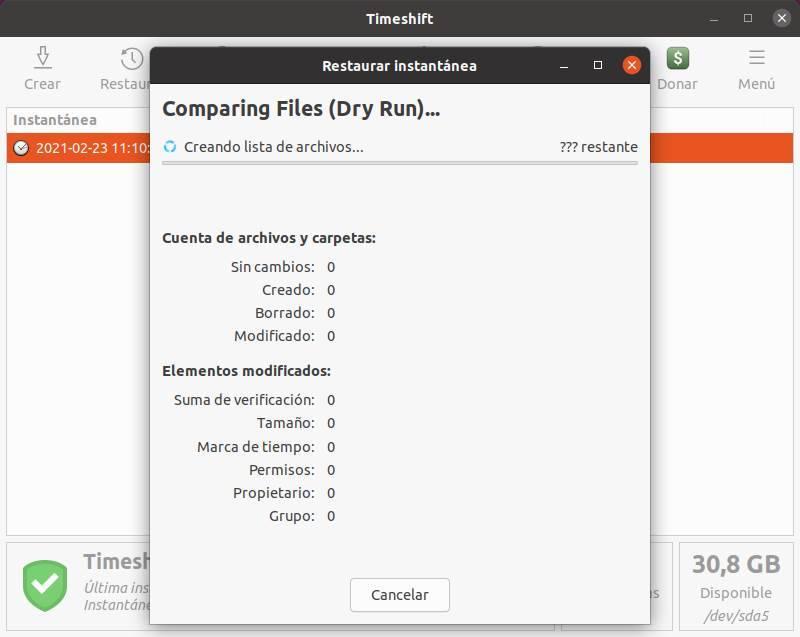
Task: Click the Crear download-arrow icon in Timeshift
Action: pyautogui.click(x=42, y=57)
